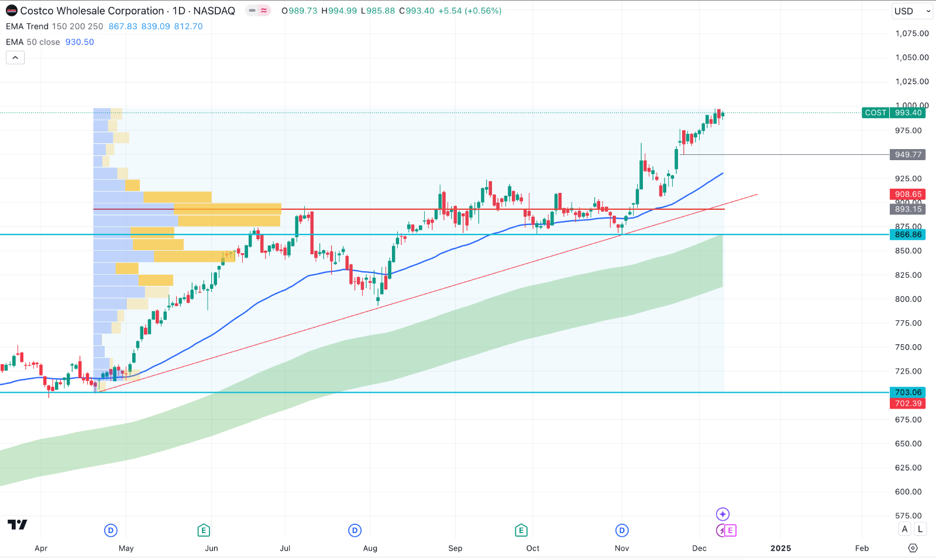Click the gray 893.15 price label
936x560 pixels.
pyautogui.click(x=908, y=209)
